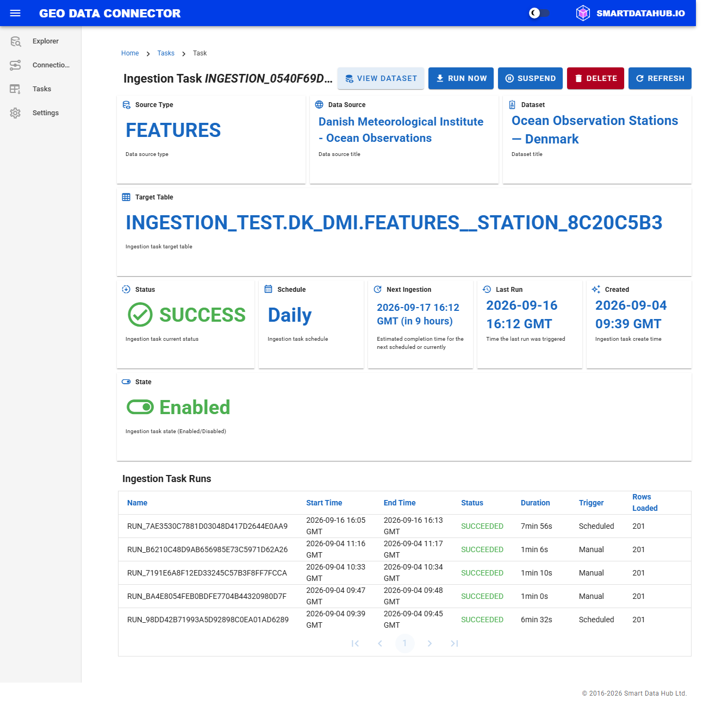Open Ocean Observation Stations dataset link

[595, 130]
